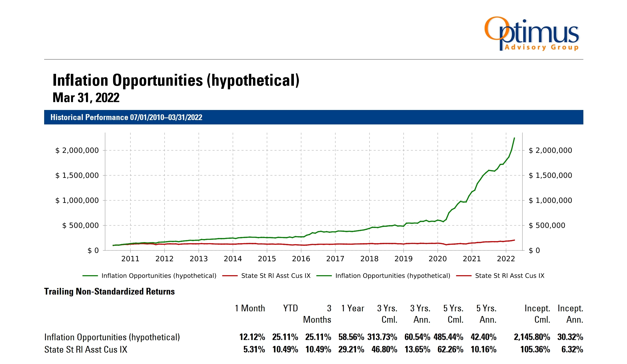Click the 1 Month column header
Viewport: 627px width, 364px height.
250,308
